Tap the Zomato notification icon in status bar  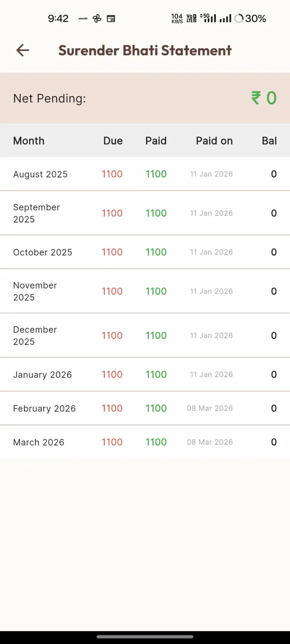coord(83,18)
